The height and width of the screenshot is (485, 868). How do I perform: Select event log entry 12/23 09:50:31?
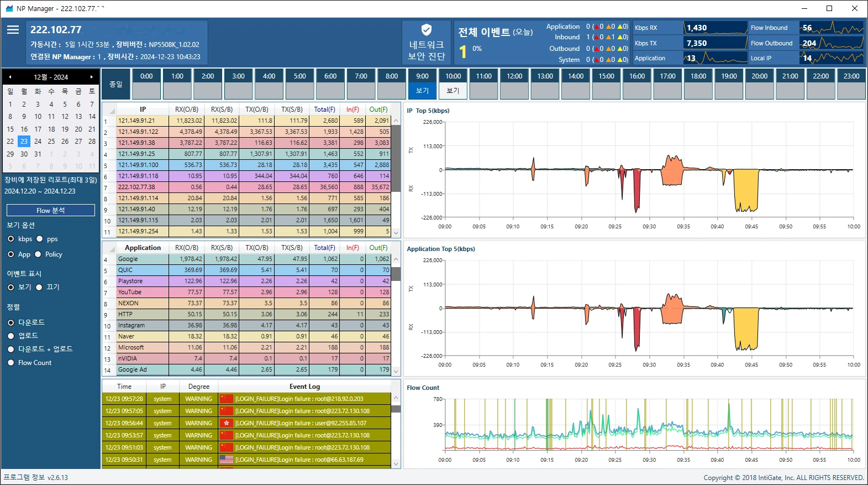click(x=246, y=460)
